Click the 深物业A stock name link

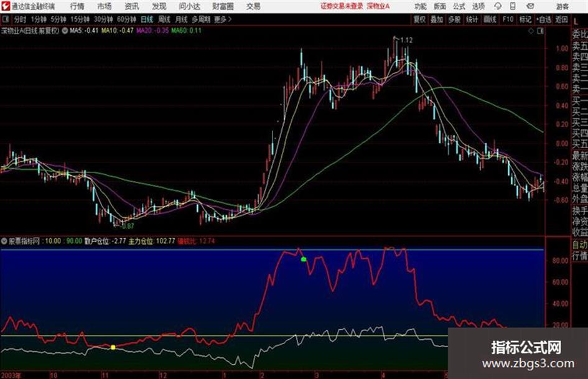tap(378, 6)
